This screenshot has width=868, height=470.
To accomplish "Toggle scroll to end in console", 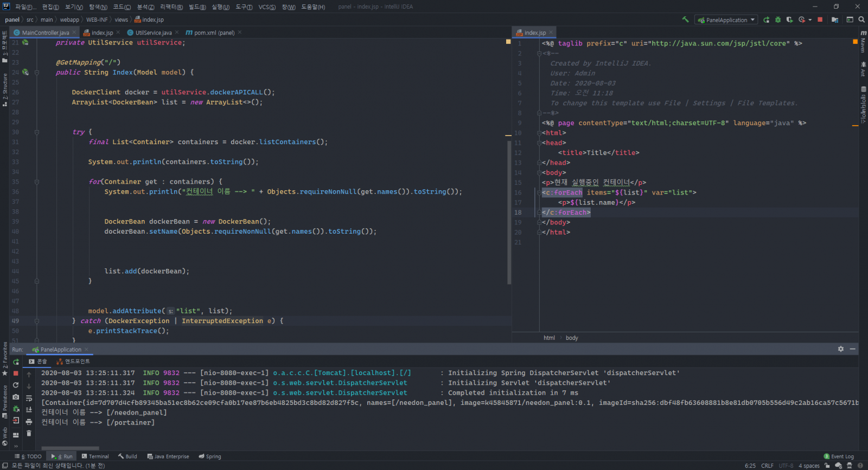I will coord(29,410).
